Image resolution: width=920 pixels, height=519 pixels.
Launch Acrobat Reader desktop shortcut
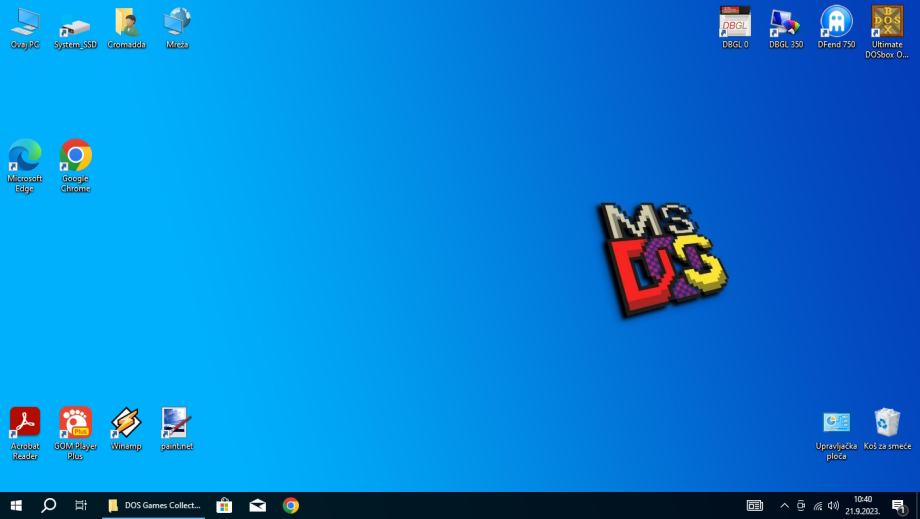[25, 433]
